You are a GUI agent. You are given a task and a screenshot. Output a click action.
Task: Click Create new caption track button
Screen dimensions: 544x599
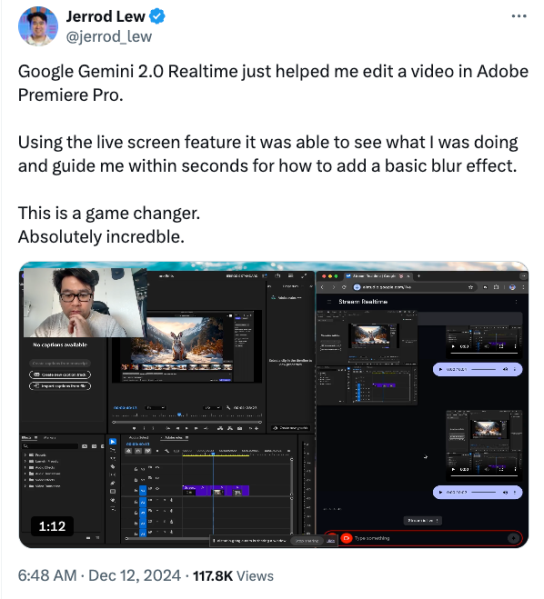60,375
